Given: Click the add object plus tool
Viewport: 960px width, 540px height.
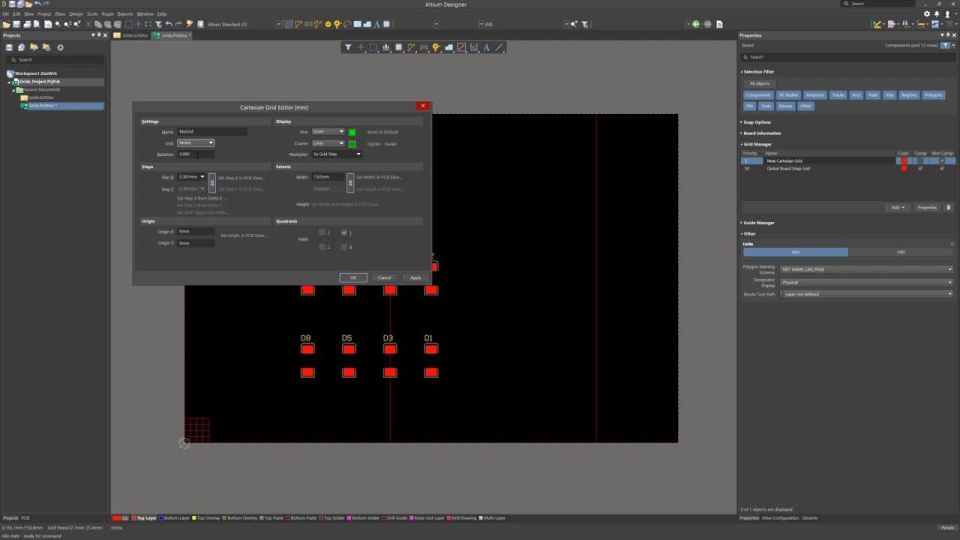Looking at the screenshot, I should coord(361,47).
